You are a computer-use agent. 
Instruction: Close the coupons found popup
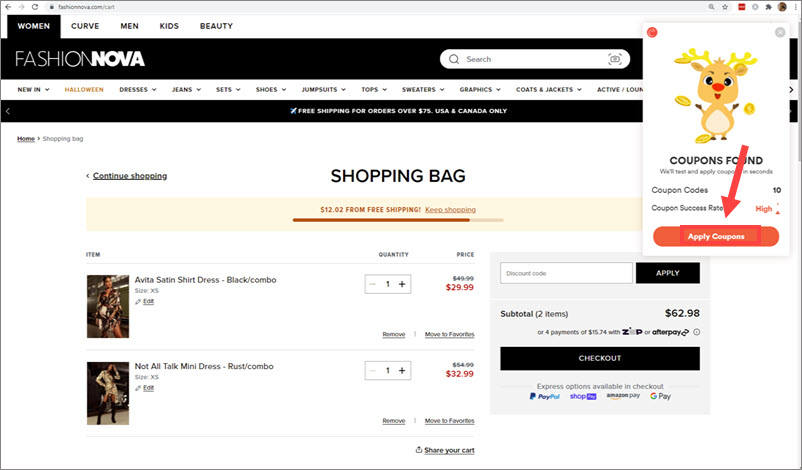point(780,32)
